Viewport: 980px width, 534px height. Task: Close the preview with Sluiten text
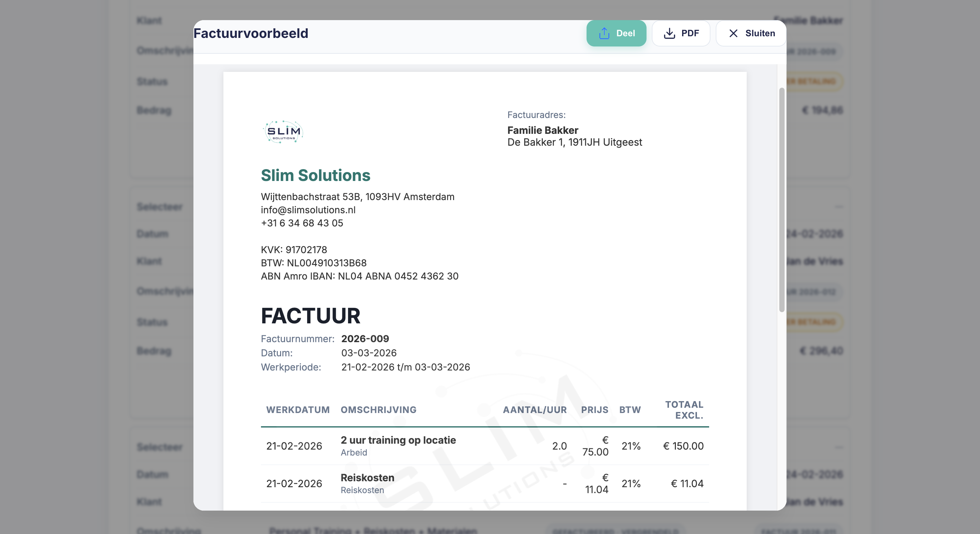(760, 34)
